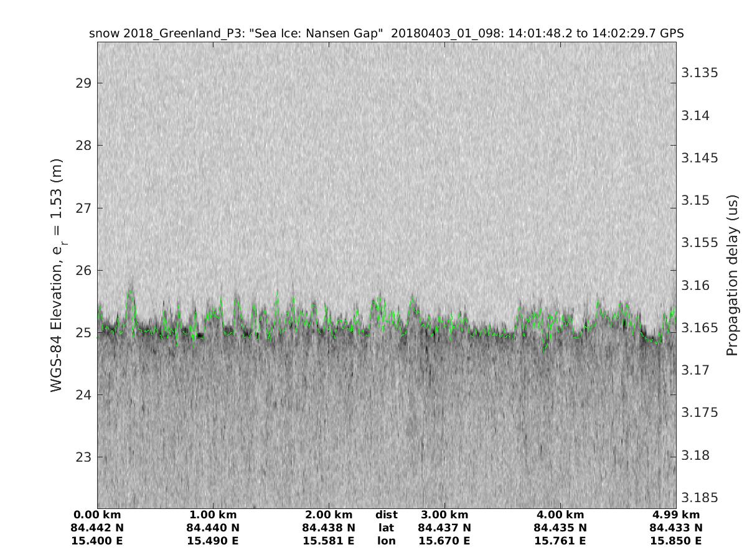Click the 3.135 propagation delay tick

[x=700, y=73]
